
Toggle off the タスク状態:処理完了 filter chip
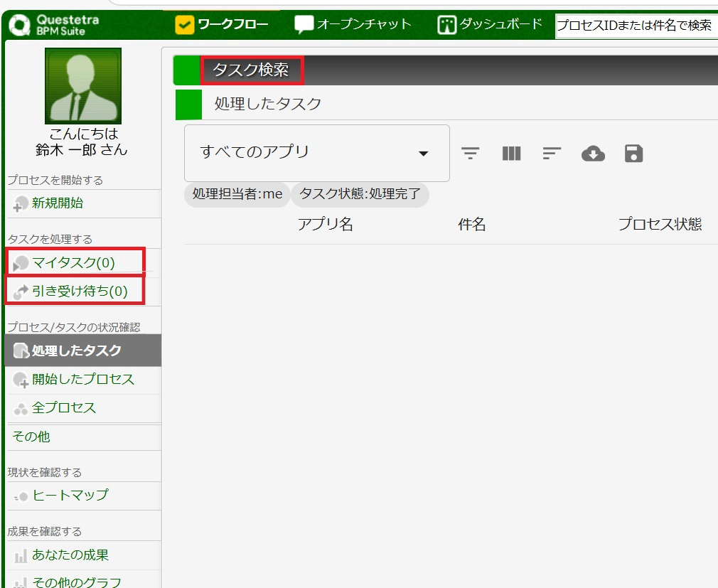[360, 194]
